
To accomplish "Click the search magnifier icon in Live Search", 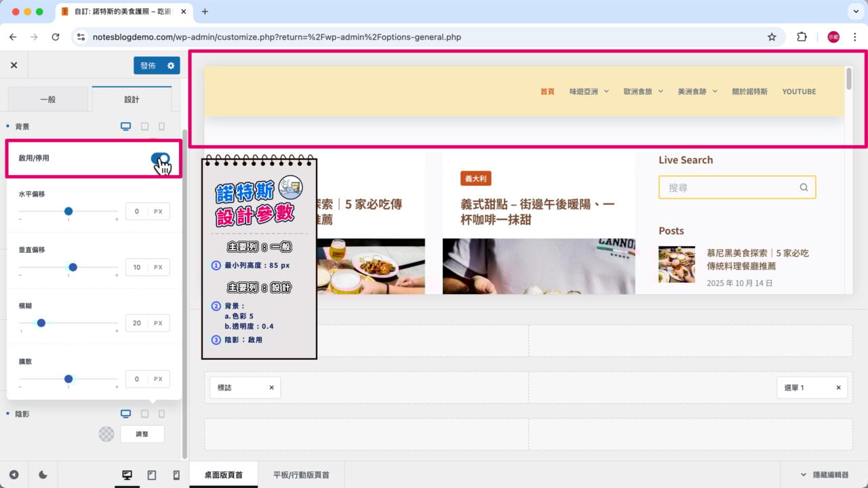I will [x=804, y=188].
